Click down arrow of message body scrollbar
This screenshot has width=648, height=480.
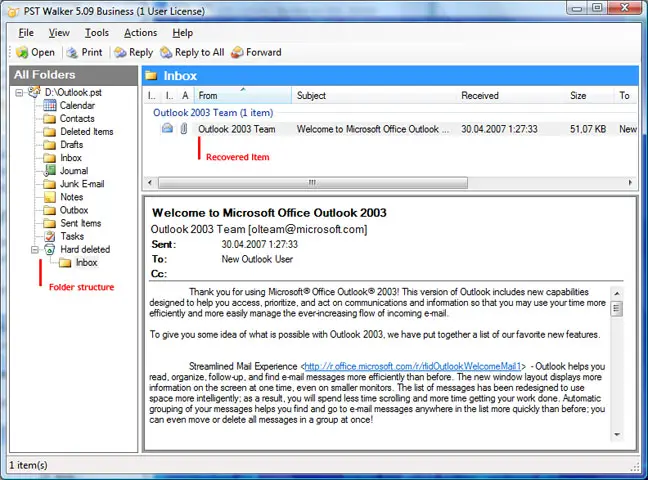point(617,435)
